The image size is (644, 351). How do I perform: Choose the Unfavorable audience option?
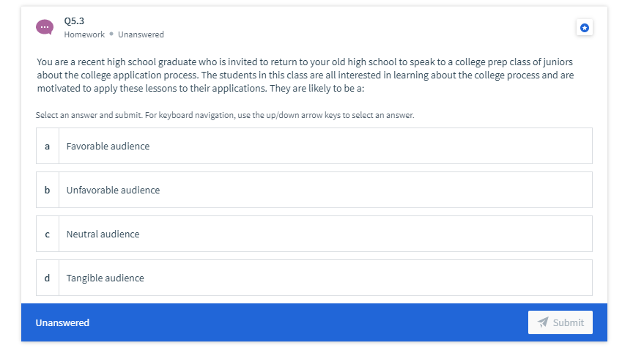314,190
